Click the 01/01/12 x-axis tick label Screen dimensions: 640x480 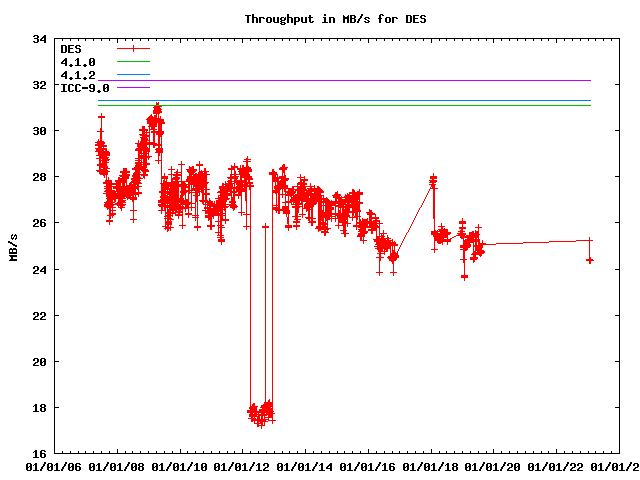243,466
